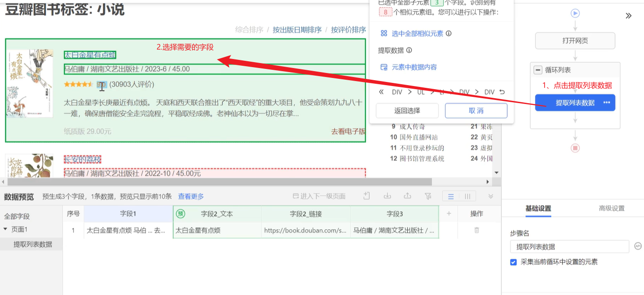Open the 高级设置 tab

612,209
